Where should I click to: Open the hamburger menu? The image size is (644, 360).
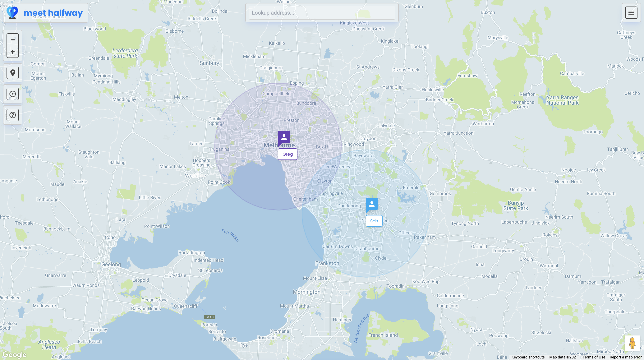(631, 13)
